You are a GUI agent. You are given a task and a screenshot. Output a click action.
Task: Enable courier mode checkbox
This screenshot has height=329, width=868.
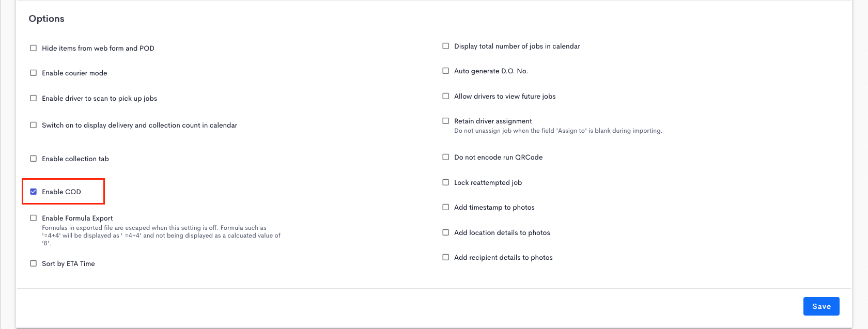(x=34, y=73)
